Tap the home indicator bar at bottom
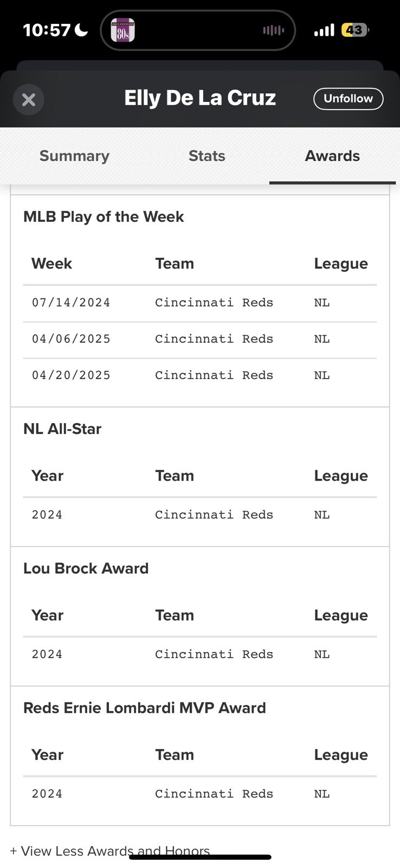Screen dimensions: 400x868 (x=200, y=857)
